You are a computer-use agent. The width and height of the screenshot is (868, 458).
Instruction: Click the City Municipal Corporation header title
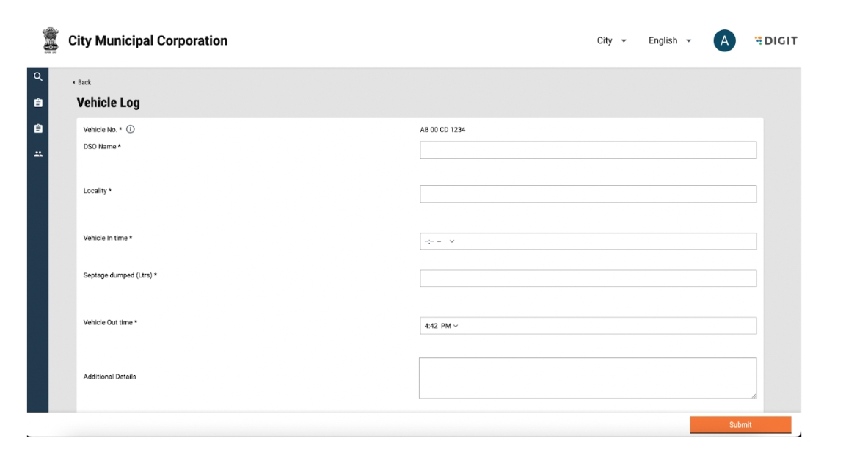(147, 41)
